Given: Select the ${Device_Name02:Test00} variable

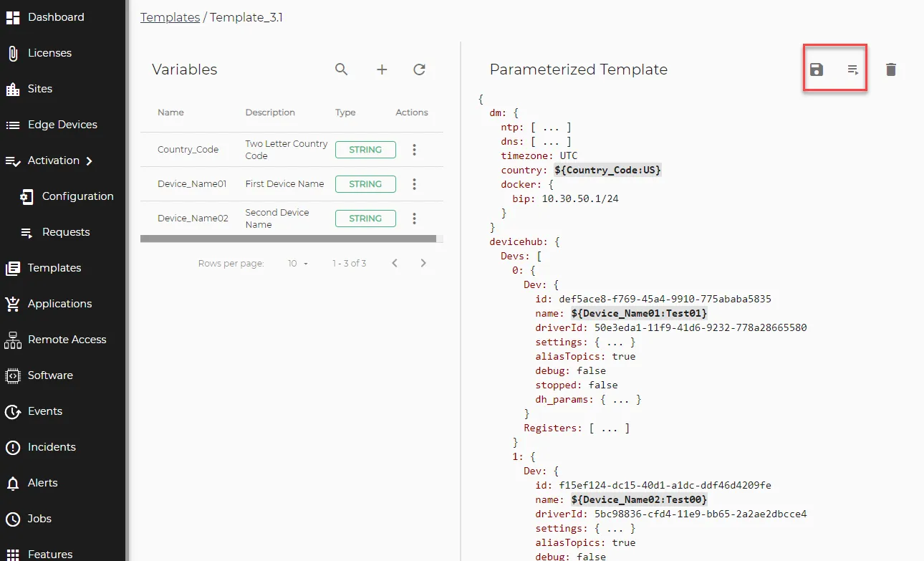Looking at the screenshot, I should point(640,499).
